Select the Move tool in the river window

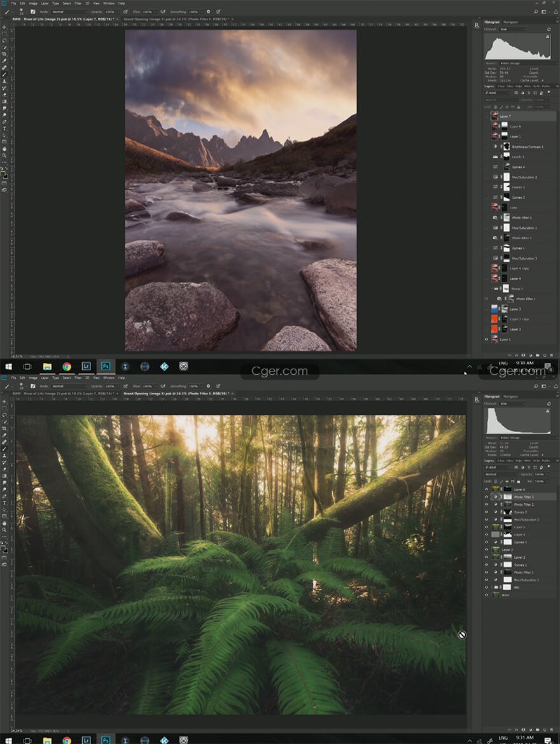(x=4, y=27)
